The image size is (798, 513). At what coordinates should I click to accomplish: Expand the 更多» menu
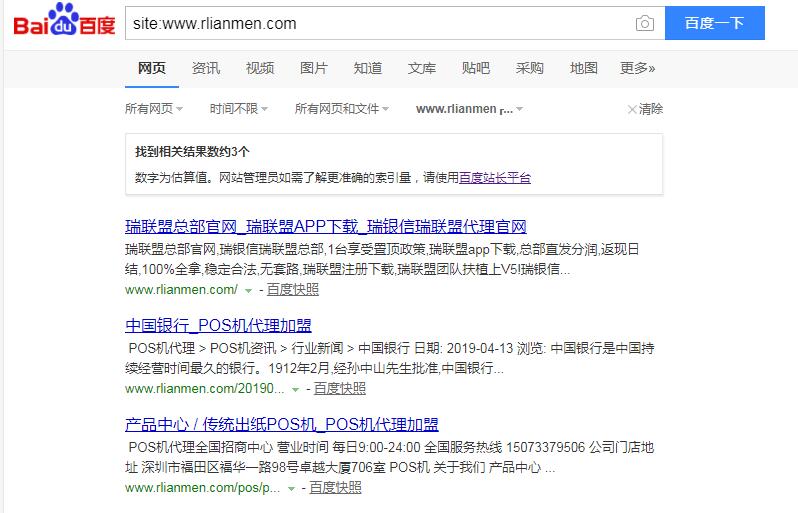tap(637, 68)
